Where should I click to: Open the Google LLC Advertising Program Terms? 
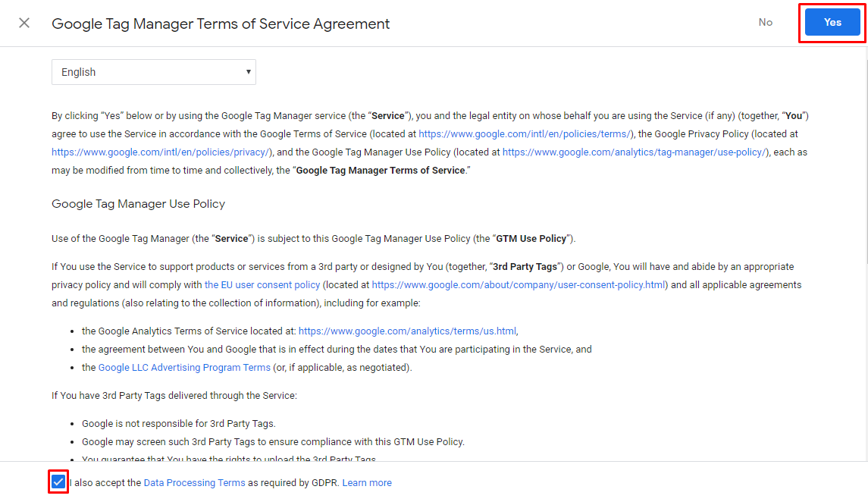[184, 367]
